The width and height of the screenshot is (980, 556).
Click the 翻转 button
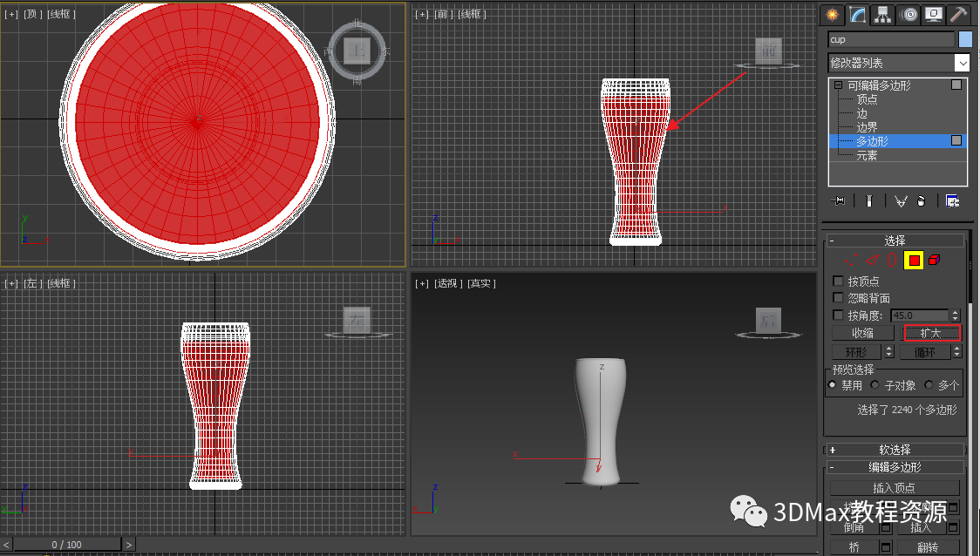coord(929,547)
